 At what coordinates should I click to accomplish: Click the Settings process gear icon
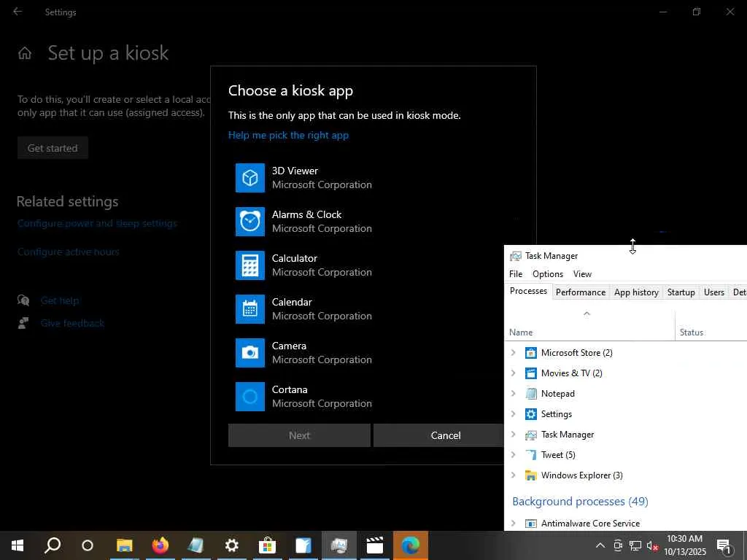click(531, 414)
